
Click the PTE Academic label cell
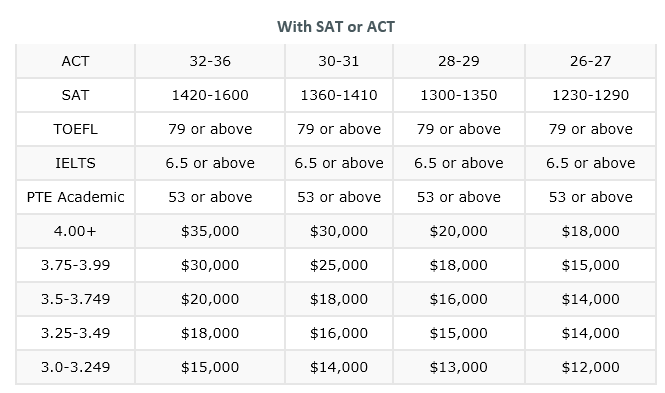tap(75, 197)
